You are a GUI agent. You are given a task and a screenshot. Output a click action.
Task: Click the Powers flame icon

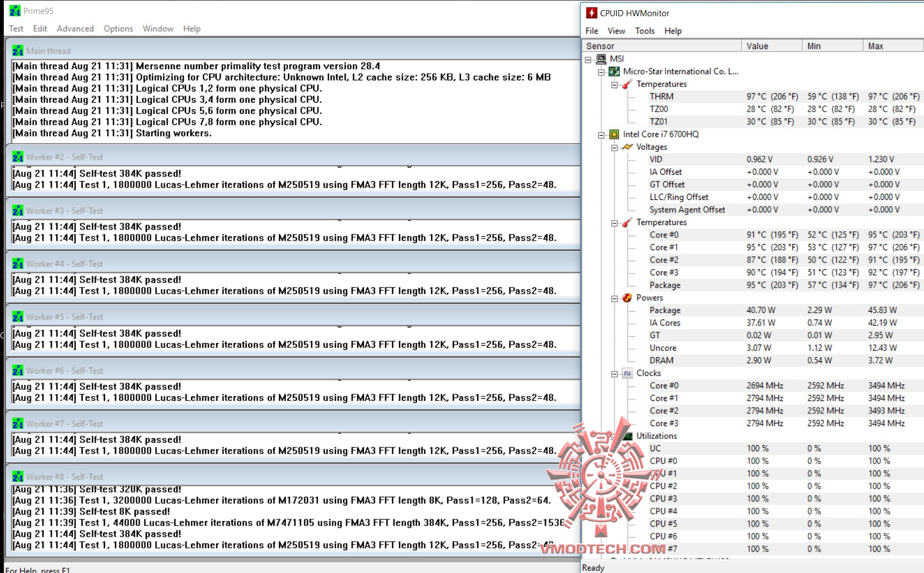pyautogui.click(x=627, y=298)
